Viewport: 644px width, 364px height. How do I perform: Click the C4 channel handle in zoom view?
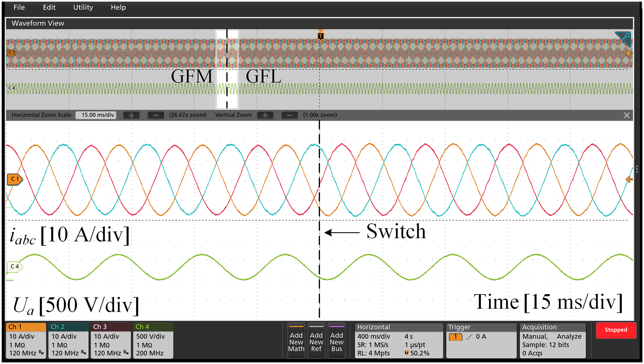(x=15, y=267)
